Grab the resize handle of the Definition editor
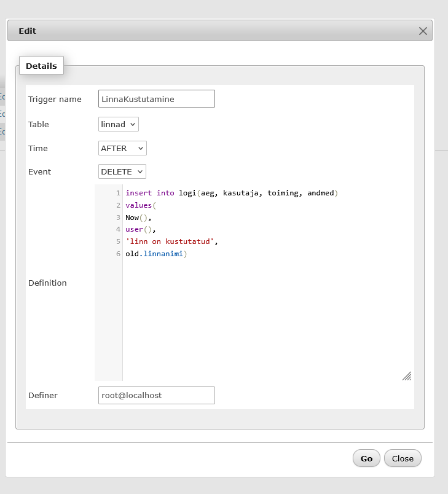 [407, 376]
